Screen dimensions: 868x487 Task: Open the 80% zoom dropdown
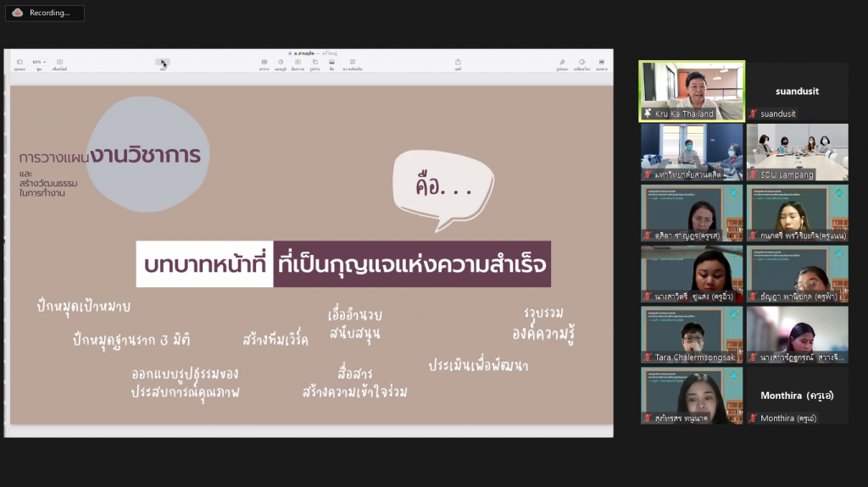click(x=38, y=63)
